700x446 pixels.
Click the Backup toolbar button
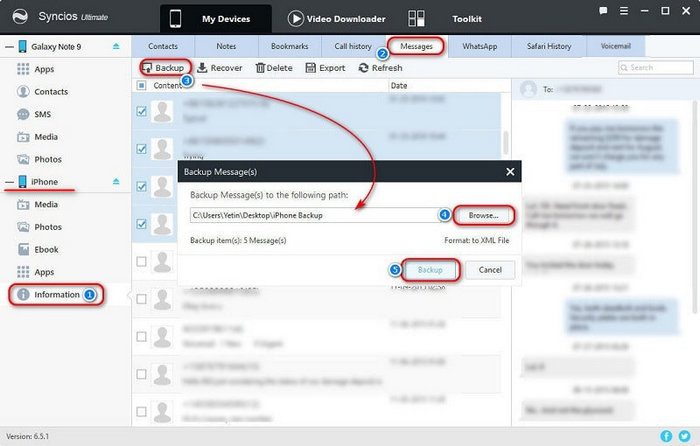(164, 68)
